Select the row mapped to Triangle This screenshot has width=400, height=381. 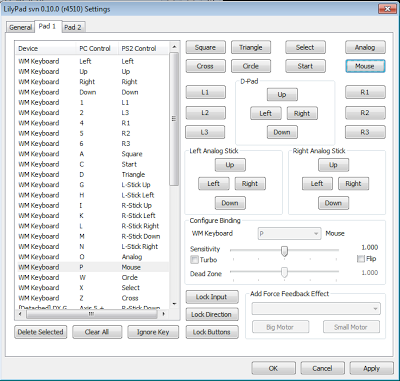[92, 175]
